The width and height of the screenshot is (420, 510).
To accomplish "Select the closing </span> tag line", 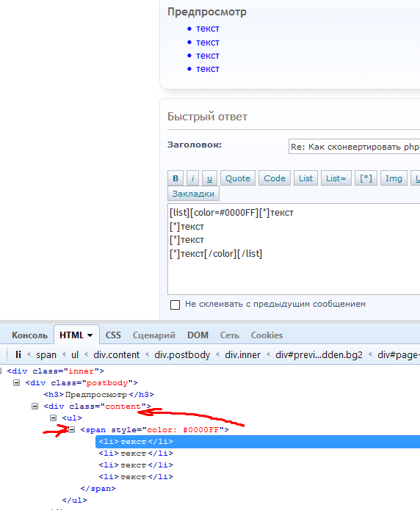I will point(98,488).
